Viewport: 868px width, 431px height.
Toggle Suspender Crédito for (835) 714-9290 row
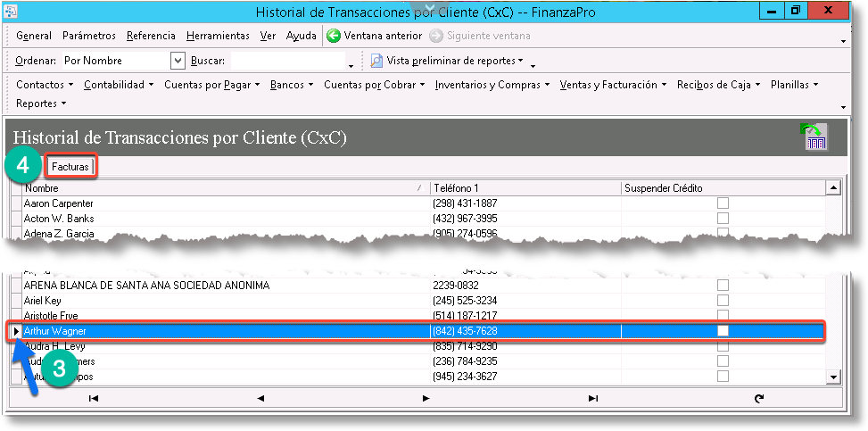(723, 346)
